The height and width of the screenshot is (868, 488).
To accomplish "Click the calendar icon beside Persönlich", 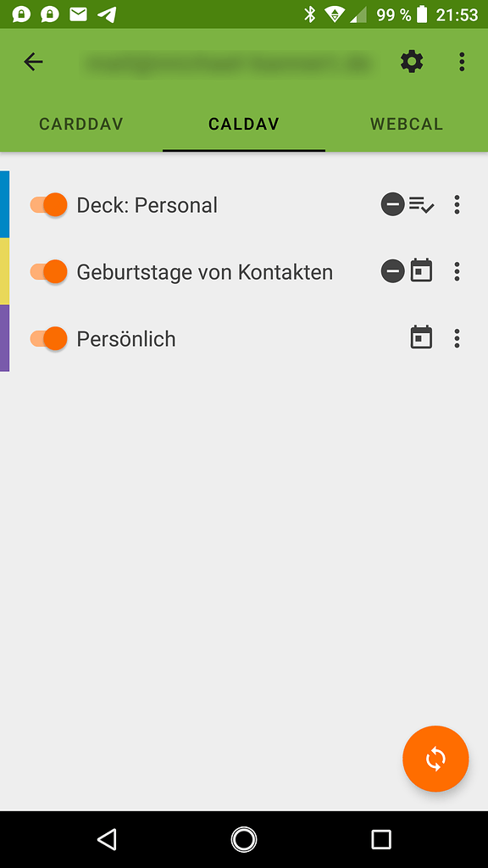I will click(421, 338).
